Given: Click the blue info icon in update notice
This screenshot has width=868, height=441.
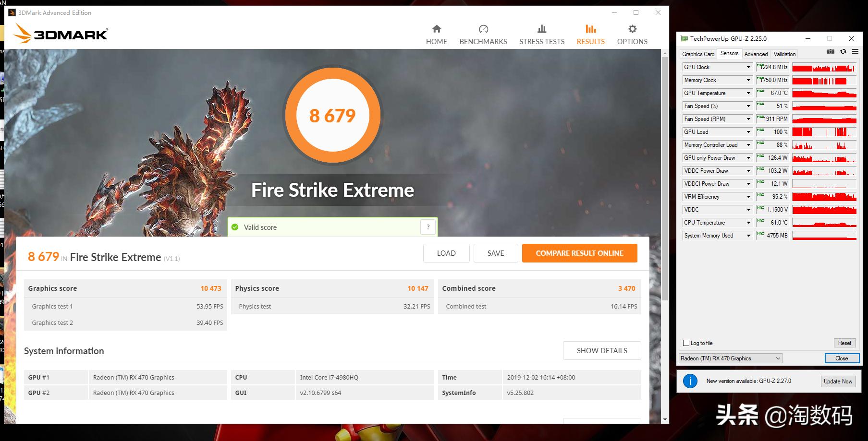Looking at the screenshot, I should click(690, 381).
